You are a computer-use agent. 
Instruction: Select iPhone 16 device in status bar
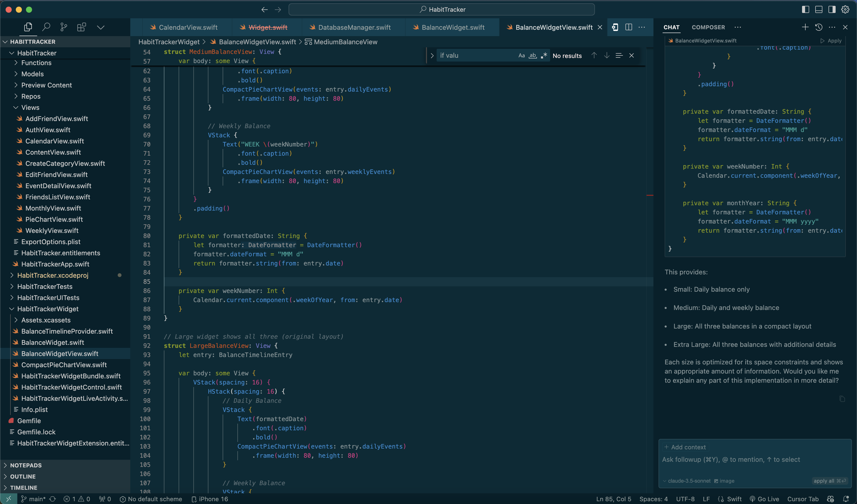(210, 499)
